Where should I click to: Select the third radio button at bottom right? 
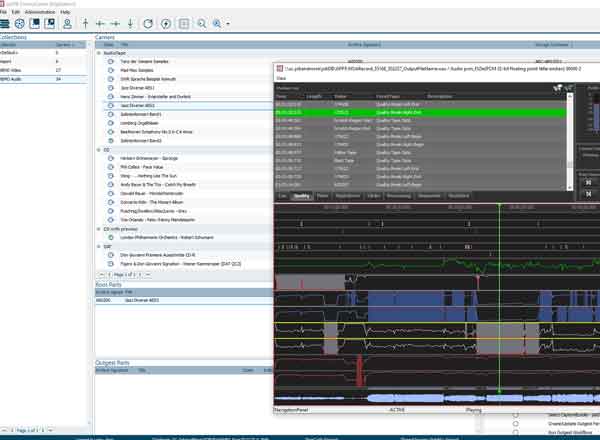[515, 432]
